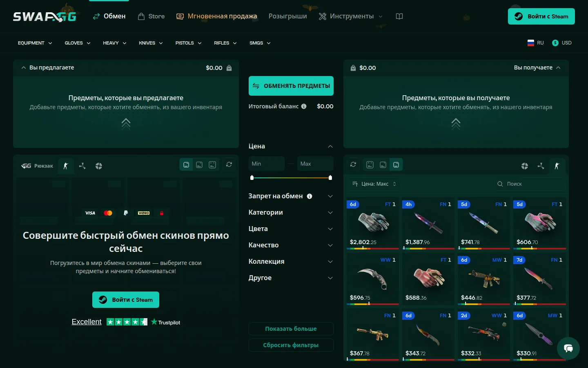Select Rust game in site inventory panel
The image size is (588, 368).
click(x=541, y=166)
